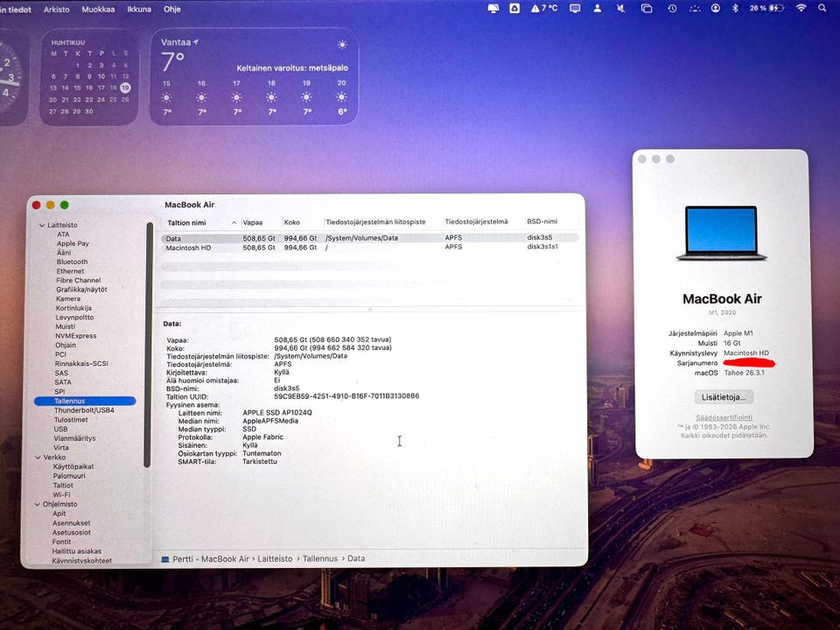Click the Lisätietoja... button
Image resolution: width=840 pixels, height=630 pixels.
tap(724, 397)
